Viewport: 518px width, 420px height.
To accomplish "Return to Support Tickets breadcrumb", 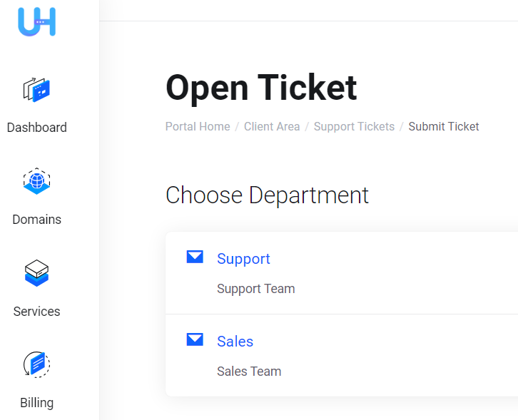I will [x=354, y=127].
